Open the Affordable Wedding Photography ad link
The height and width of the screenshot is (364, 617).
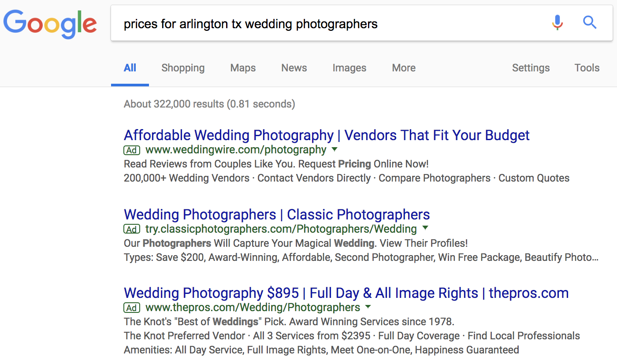click(327, 135)
